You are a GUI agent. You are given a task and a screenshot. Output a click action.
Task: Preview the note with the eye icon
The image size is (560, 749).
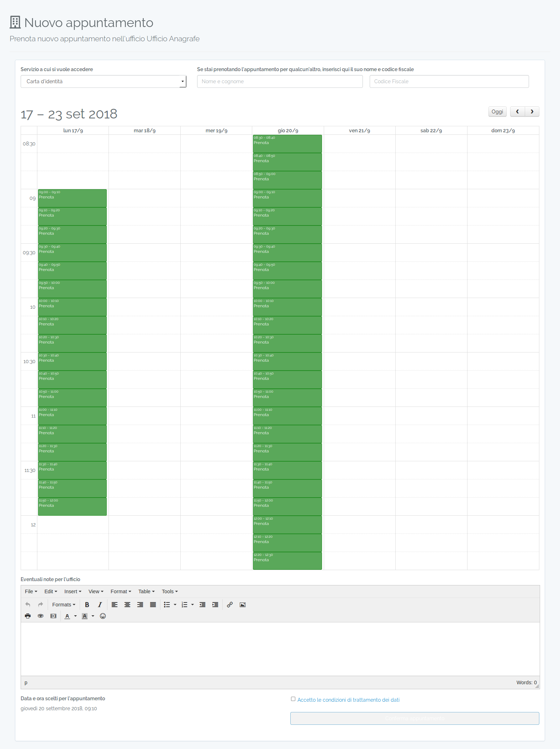click(41, 616)
